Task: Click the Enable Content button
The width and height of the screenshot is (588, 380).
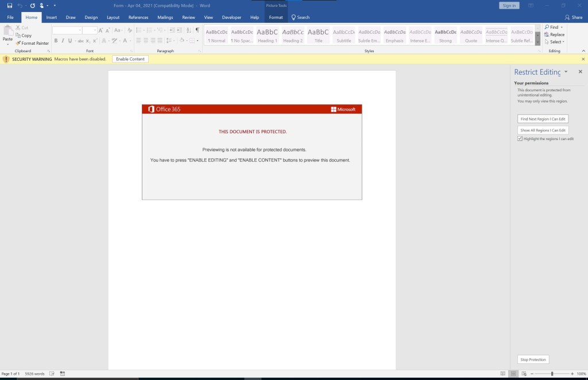Action: click(130, 59)
